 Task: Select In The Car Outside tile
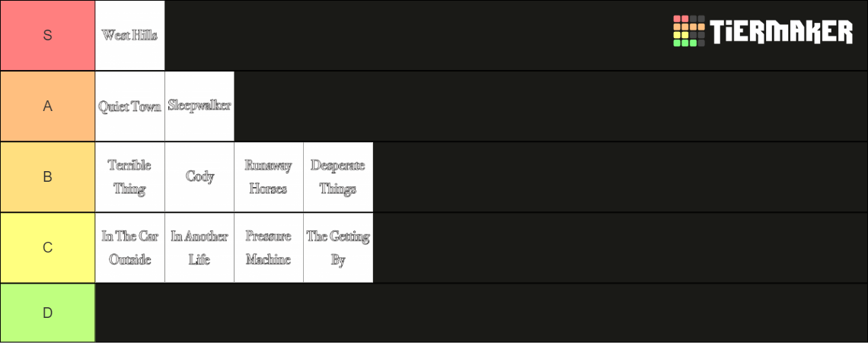coord(130,248)
